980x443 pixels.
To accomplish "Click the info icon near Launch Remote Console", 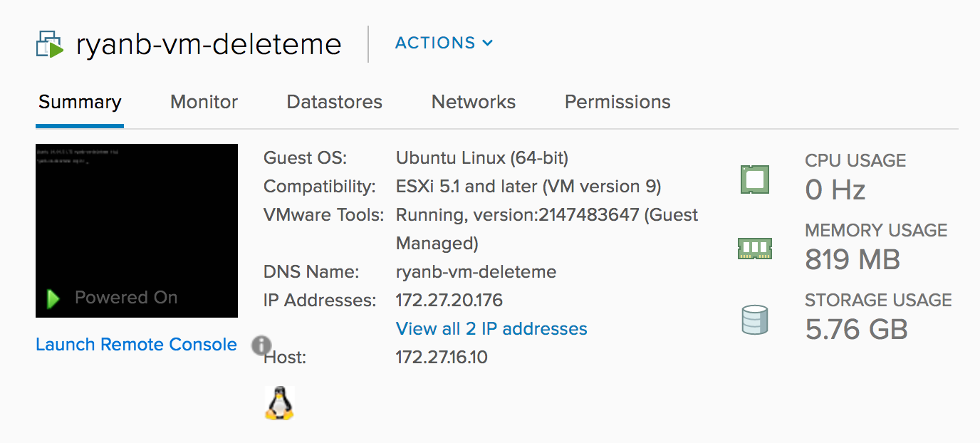I will pos(261,345).
